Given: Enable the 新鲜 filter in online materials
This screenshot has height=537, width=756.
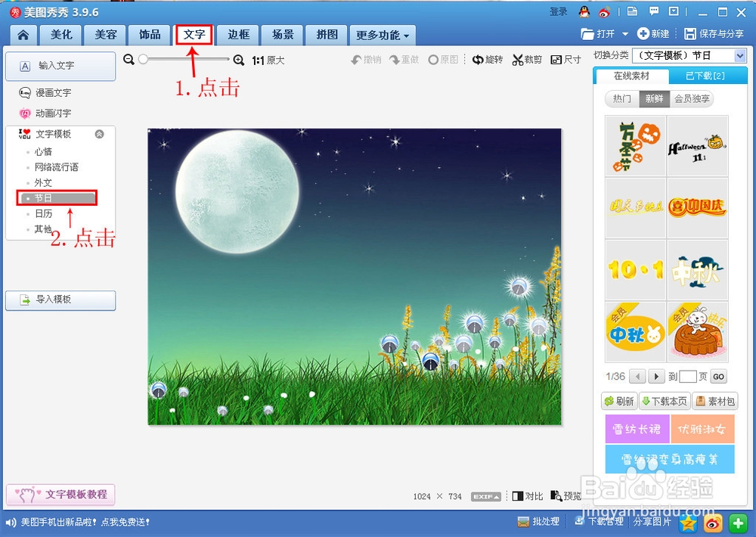Looking at the screenshot, I should pyautogui.click(x=655, y=99).
